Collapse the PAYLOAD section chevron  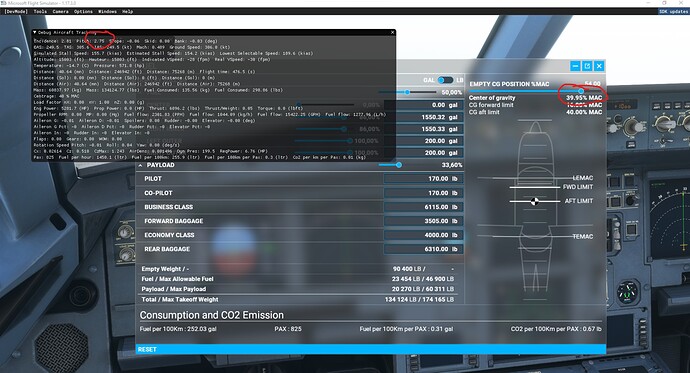click(140, 165)
